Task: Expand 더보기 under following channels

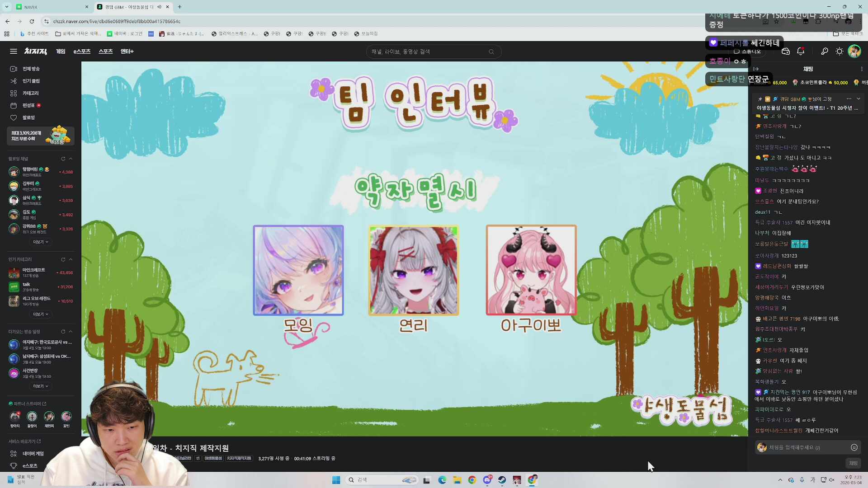Action: tap(40, 242)
